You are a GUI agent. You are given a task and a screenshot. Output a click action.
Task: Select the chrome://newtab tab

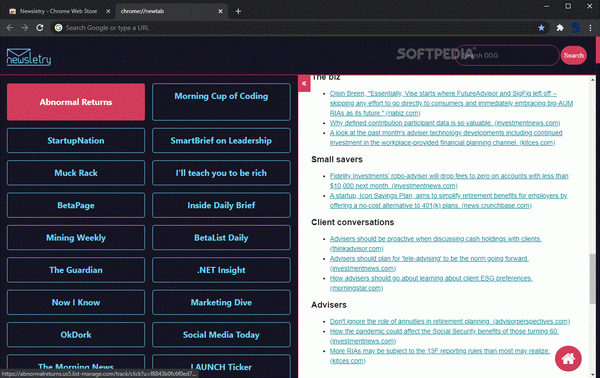coord(170,11)
